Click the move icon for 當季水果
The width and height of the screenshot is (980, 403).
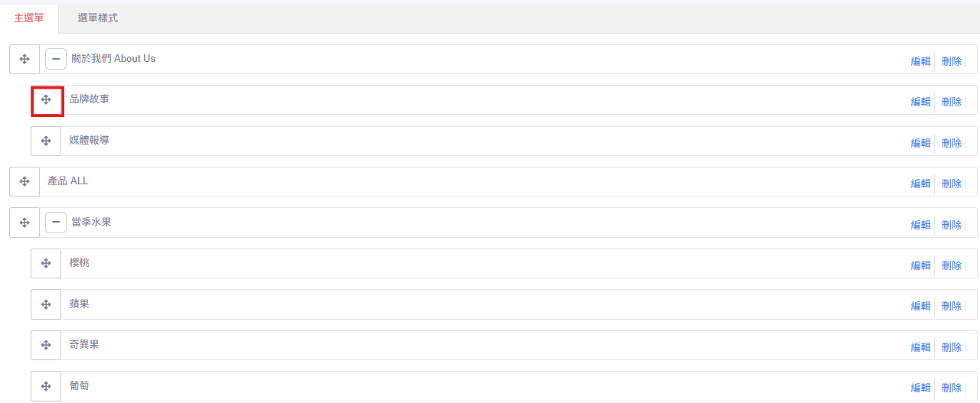[24, 223]
